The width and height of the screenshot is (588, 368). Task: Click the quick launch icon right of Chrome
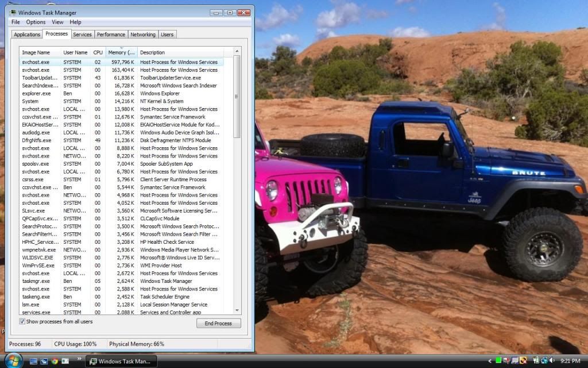65,361
